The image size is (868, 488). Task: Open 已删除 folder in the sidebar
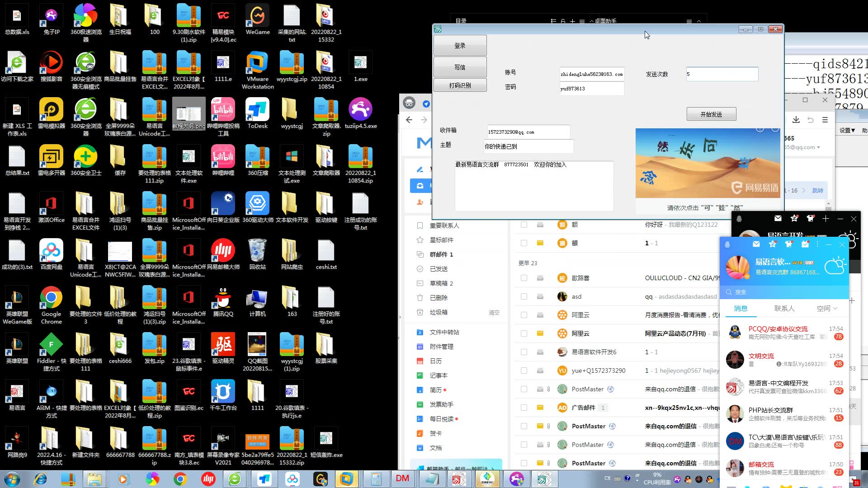439,298
